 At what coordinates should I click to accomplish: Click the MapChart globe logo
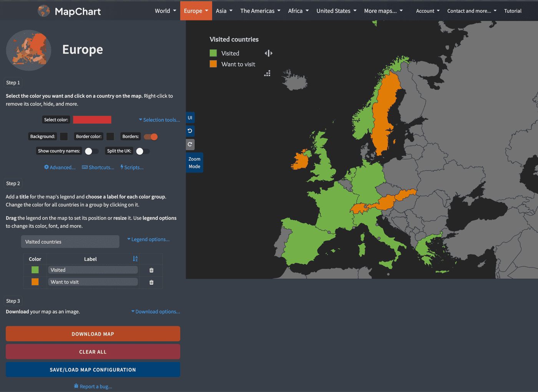coord(44,11)
